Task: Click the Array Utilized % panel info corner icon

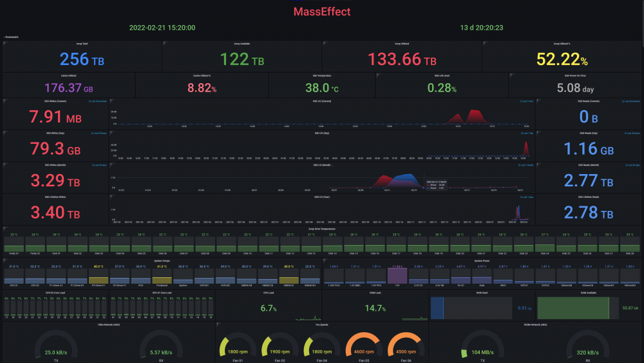Action: coord(484,43)
